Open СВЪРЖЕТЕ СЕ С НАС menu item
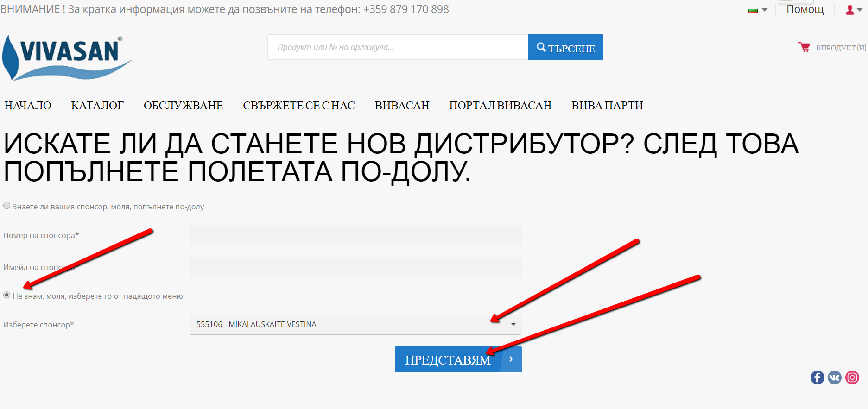Screen dimensions: 868x409 point(299,106)
